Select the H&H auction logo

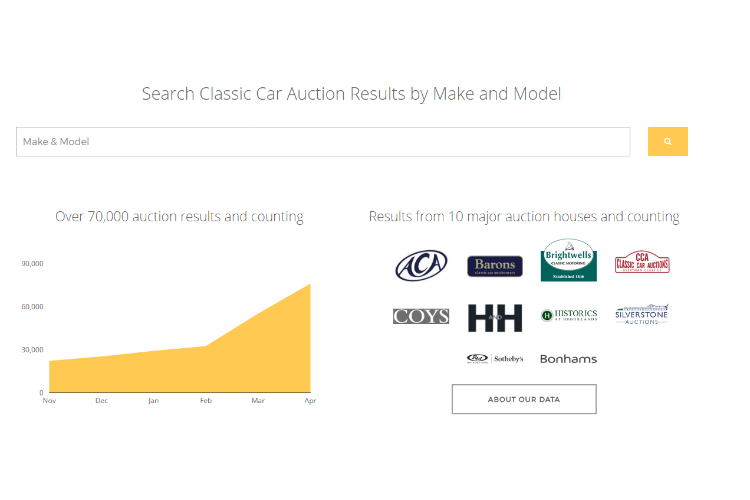[x=495, y=318]
